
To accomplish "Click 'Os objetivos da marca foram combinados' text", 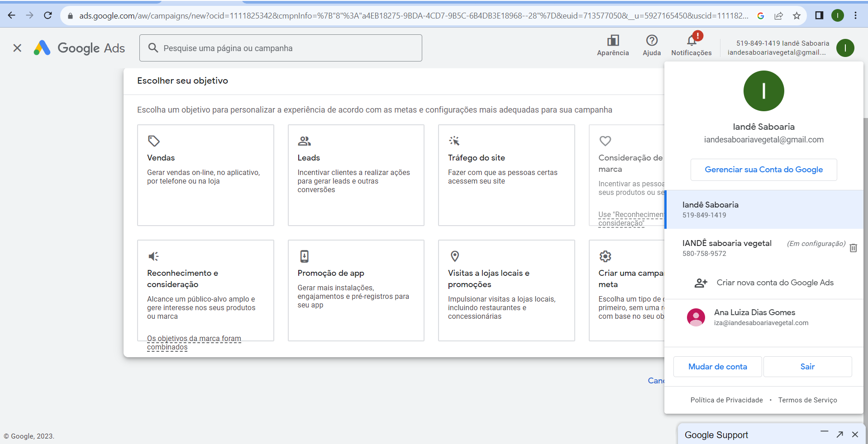I will point(194,343).
